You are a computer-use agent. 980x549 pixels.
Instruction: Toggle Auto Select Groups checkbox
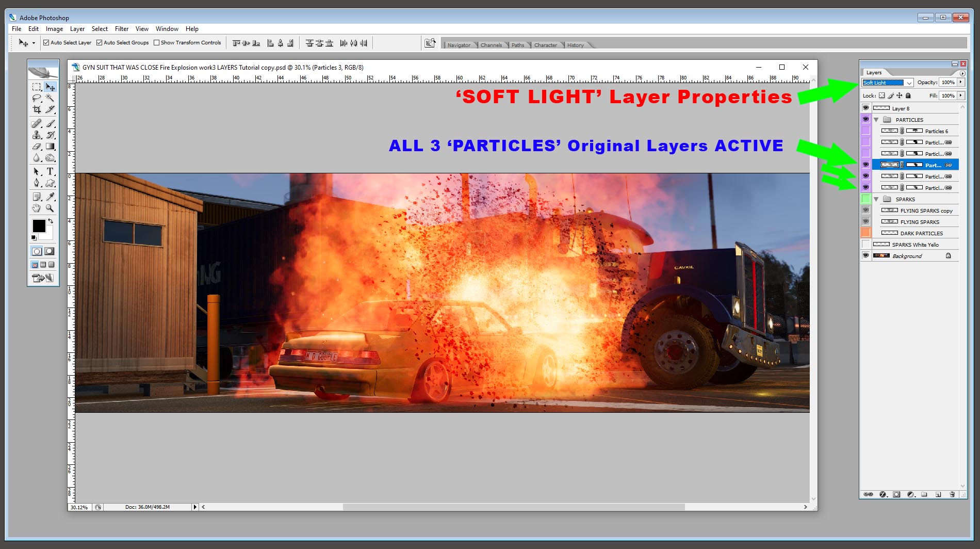point(100,43)
